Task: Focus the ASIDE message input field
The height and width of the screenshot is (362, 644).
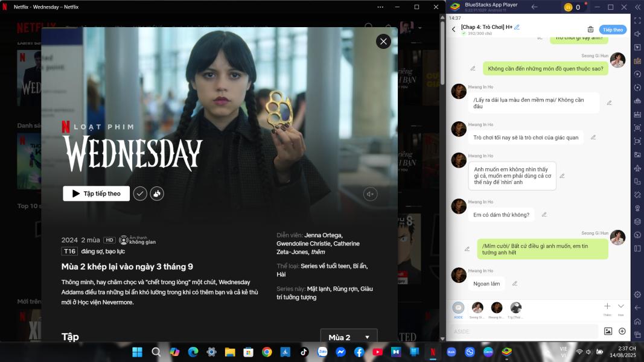Action: tap(524, 331)
